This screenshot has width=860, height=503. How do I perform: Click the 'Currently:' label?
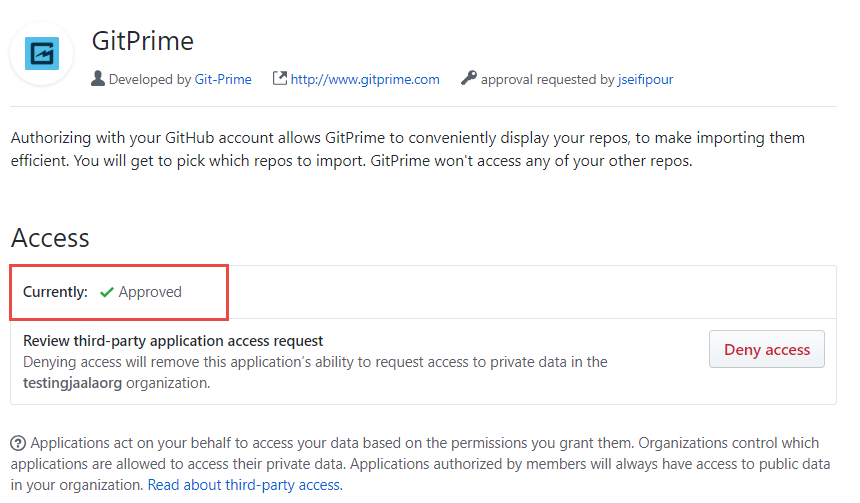coord(55,292)
